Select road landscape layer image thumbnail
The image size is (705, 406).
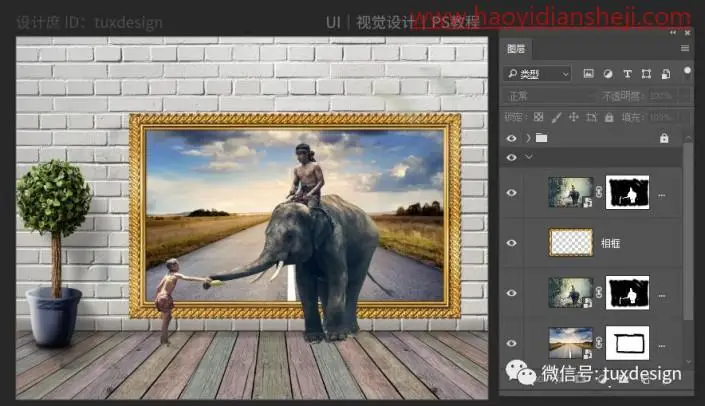571,343
